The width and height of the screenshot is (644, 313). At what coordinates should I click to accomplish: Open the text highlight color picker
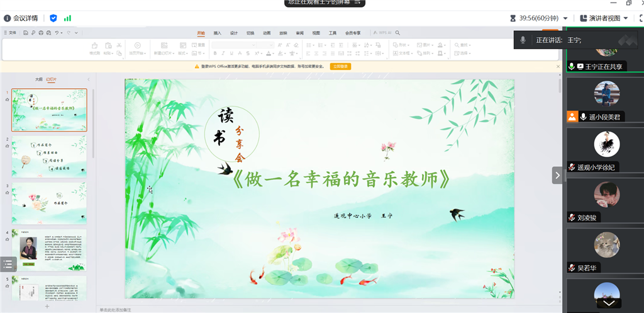tap(281, 54)
